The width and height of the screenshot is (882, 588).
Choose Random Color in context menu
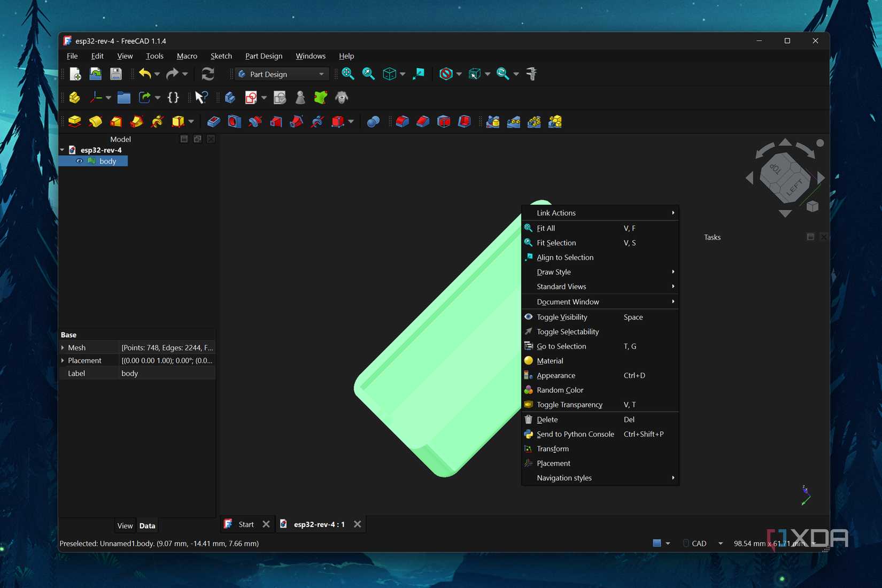coord(600,390)
